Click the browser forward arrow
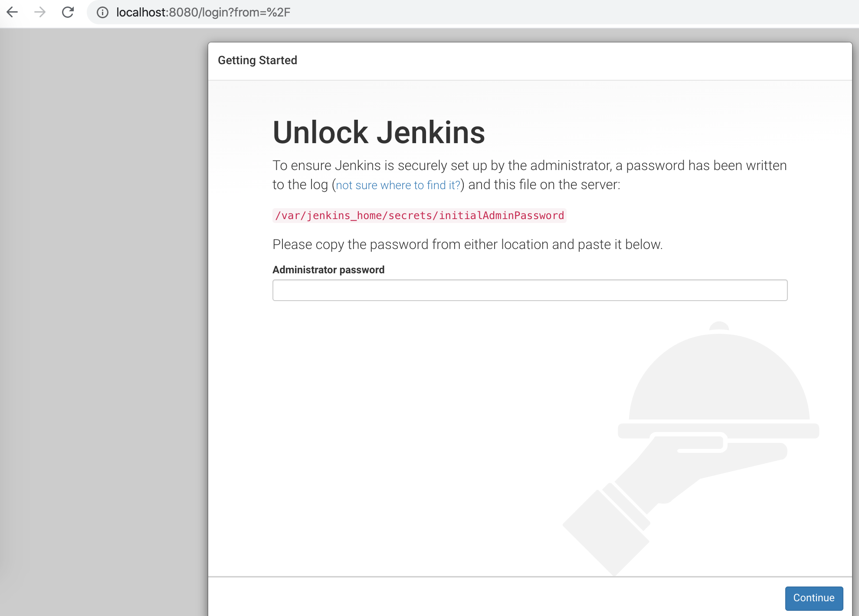 [40, 12]
